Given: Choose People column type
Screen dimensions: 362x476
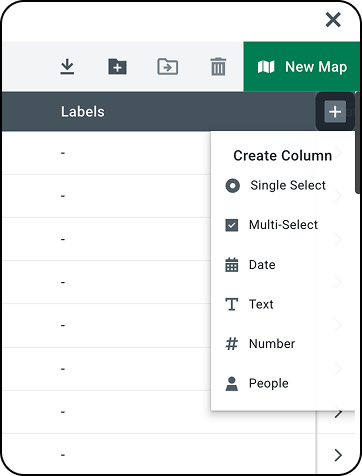Looking at the screenshot, I should (x=257, y=383).
